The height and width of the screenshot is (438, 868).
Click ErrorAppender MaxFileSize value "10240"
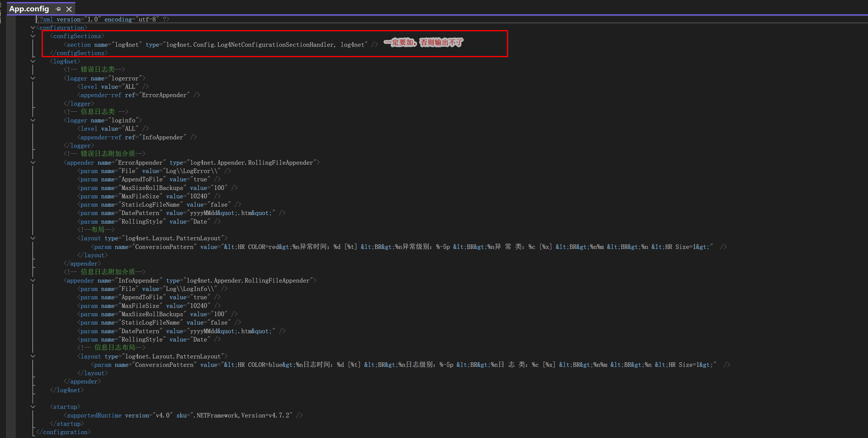pos(198,196)
